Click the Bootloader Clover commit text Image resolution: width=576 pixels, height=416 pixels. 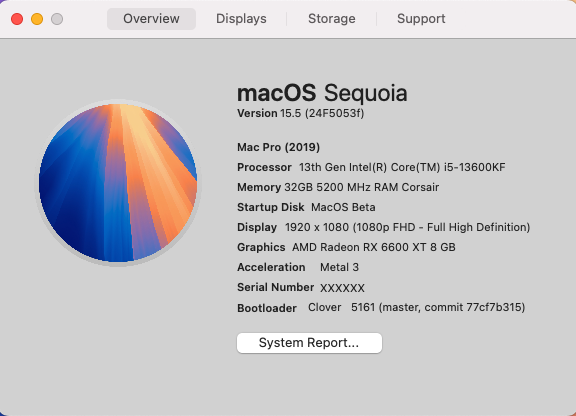[x=381, y=307]
